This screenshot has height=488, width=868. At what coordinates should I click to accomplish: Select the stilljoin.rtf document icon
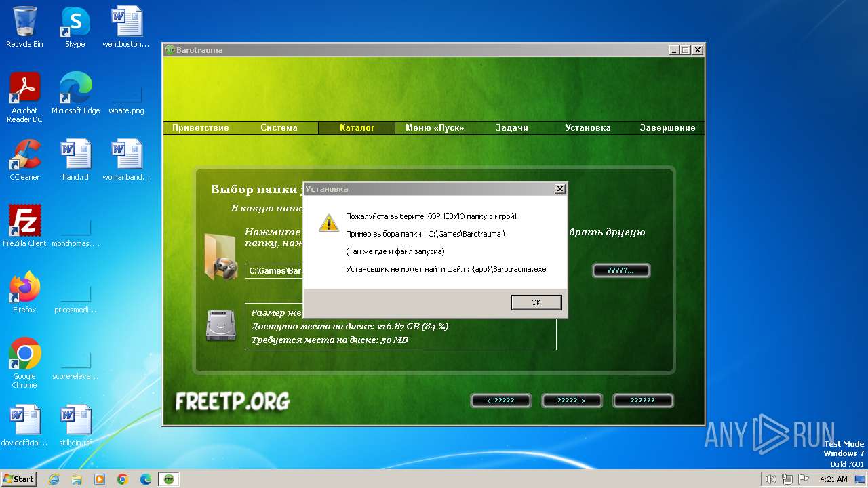[x=75, y=426]
